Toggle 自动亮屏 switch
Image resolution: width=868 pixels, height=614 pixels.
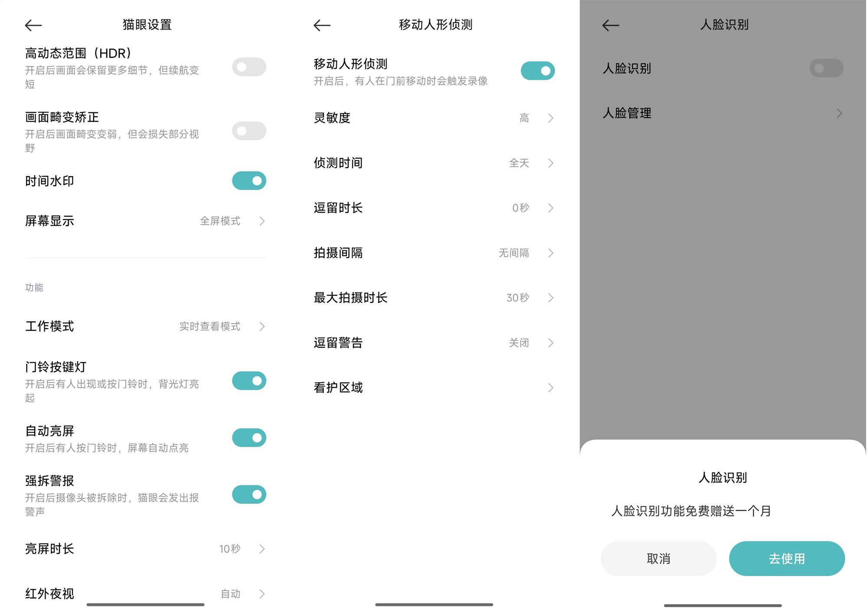pyautogui.click(x=249, y=437)
